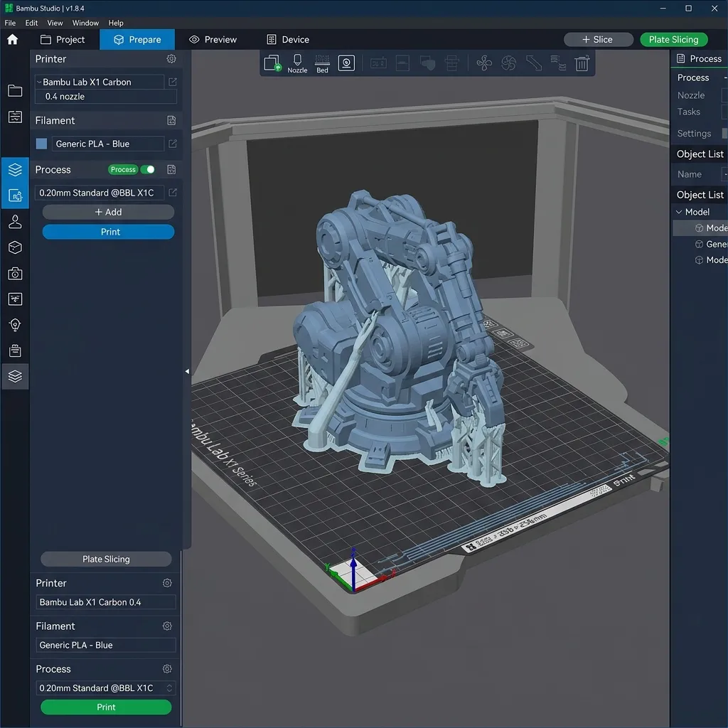Open the upper 0.20mm Standard @BBL X1C preset box
The image size is (728, 728).
pyautogui.click(x=100, y=193)
